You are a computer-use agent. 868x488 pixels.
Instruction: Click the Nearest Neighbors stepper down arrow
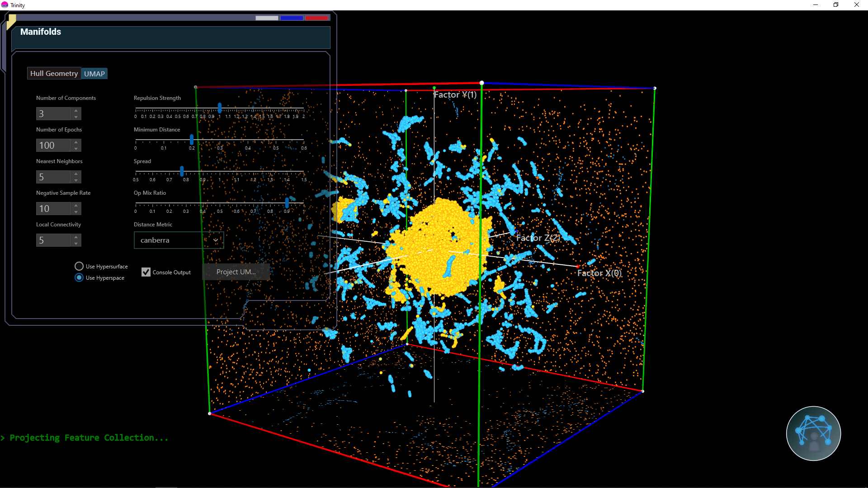75,180
